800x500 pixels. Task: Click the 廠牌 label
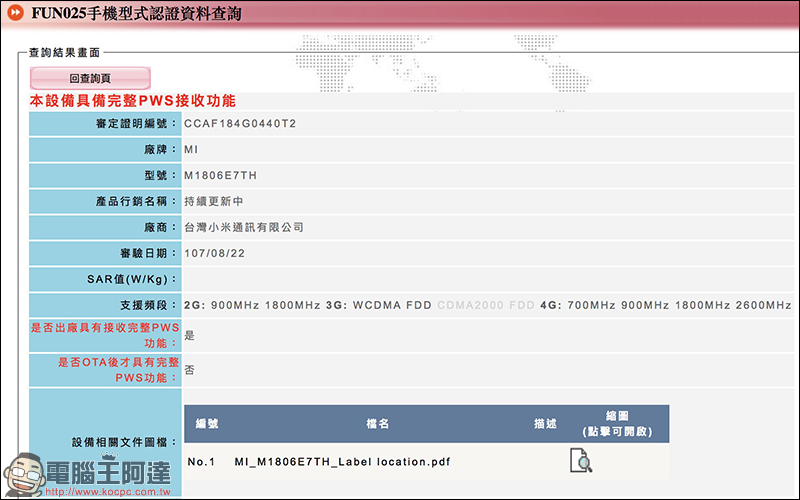click(160, 149)
